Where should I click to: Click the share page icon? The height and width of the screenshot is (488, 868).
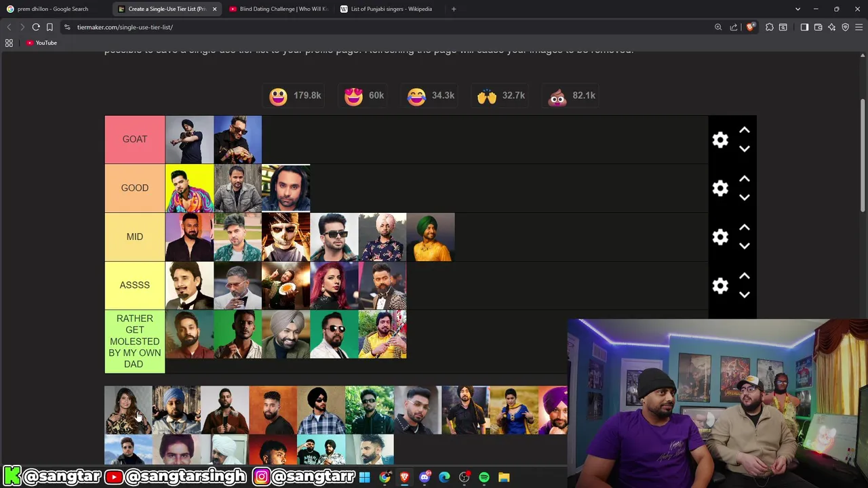(x=734, y=27)
